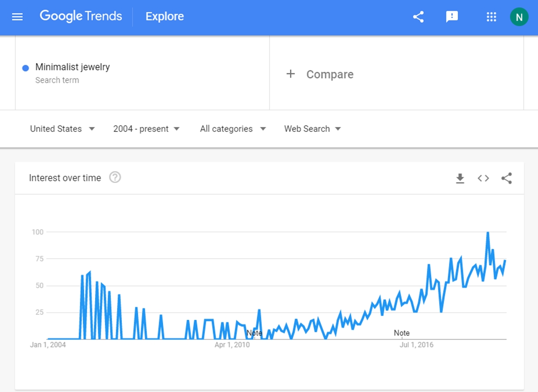Open the hamburger main menu

(x=17, y=17)
